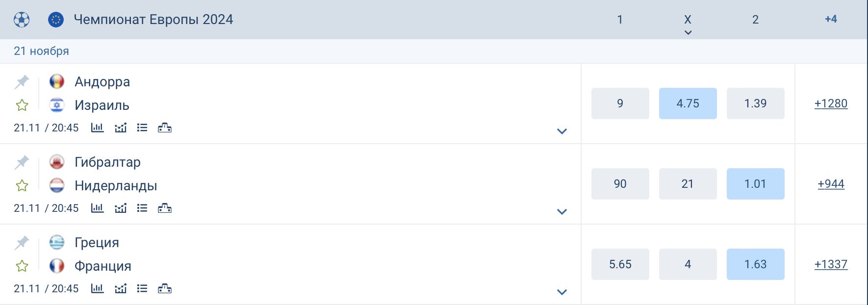Expand the Andorra–Israel match row

tap(562, 131)
